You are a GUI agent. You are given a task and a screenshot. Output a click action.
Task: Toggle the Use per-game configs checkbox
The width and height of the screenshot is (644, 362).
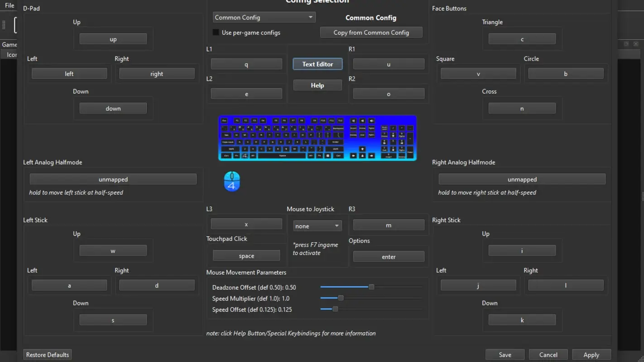click(x=216, y=32)
